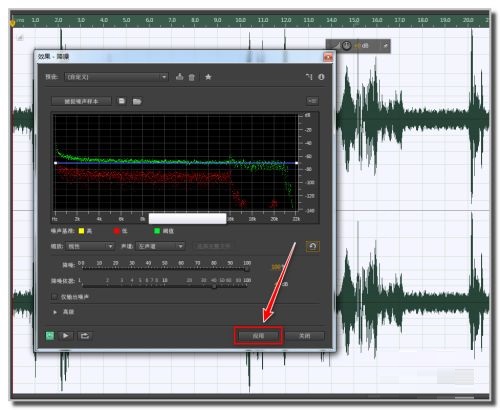Save noise print with floppy disk icon
Viewport: 500px width, 410px height.
pyautogui.click(x=122, y=101)
